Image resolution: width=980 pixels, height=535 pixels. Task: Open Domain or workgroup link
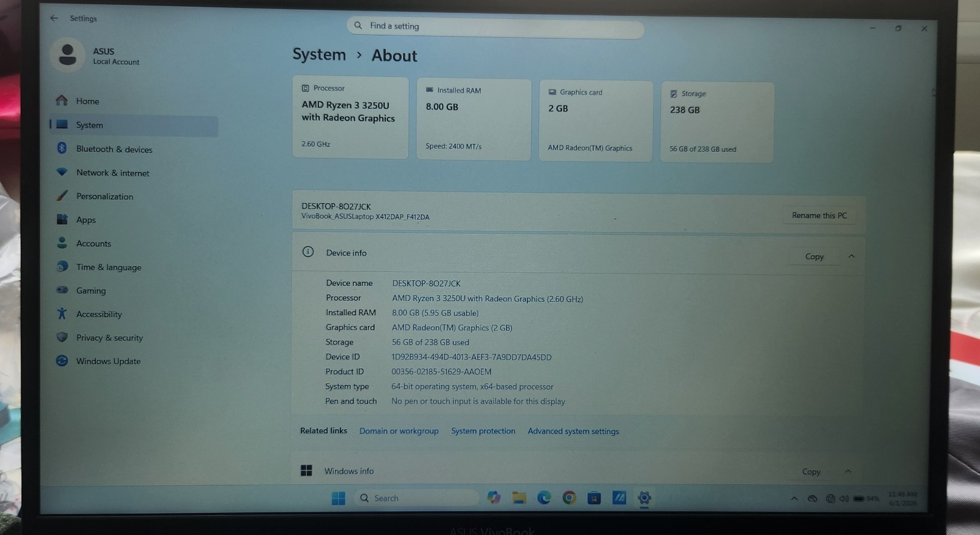[399, 431]
